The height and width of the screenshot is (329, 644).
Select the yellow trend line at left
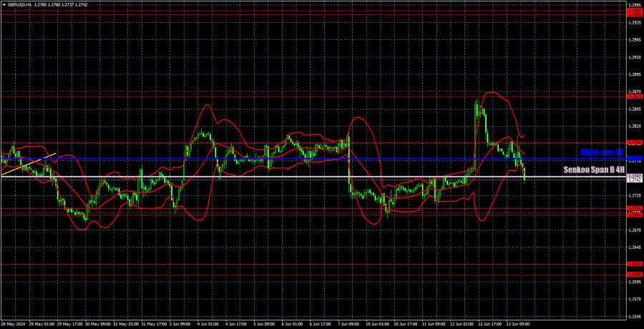point(29,163)
